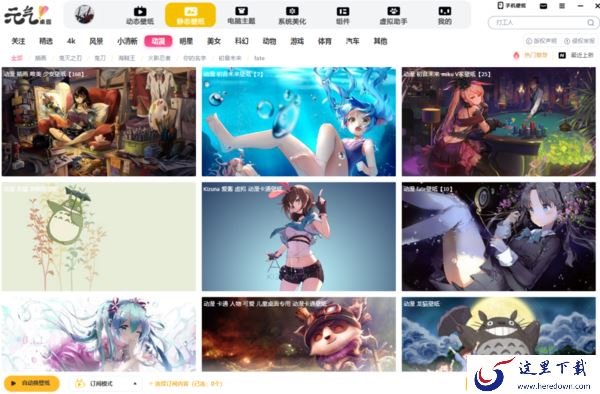Choose the 鬼灭之刃 sub-filter

click(70, 58)
